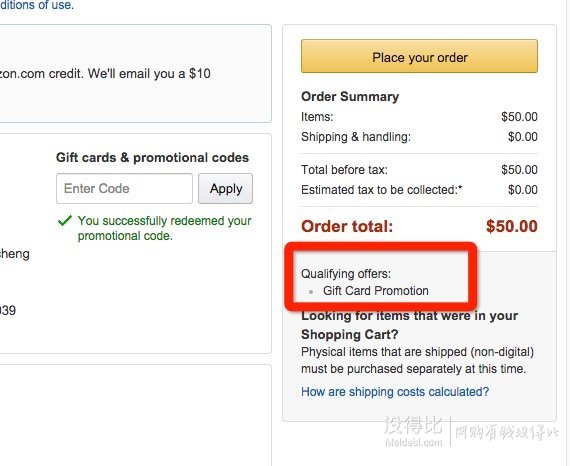Click the Order Summary heading

click(x=350, y=97)
